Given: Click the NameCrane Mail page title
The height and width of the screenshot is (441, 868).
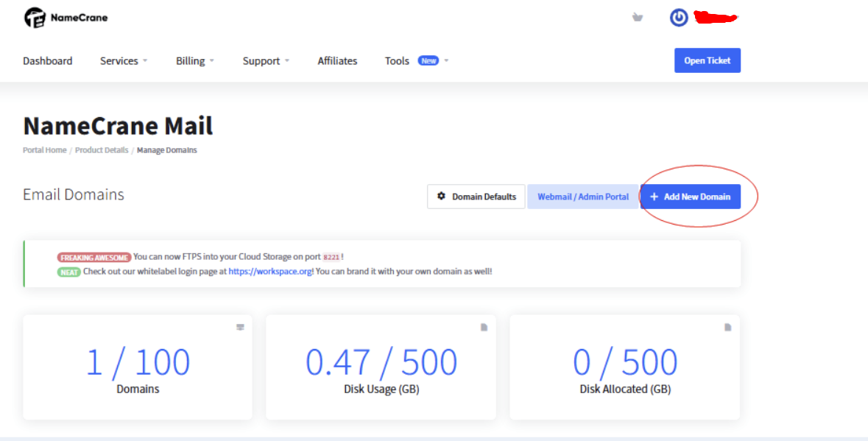Looking at the screenshot, I should click(x=118, y=126).
